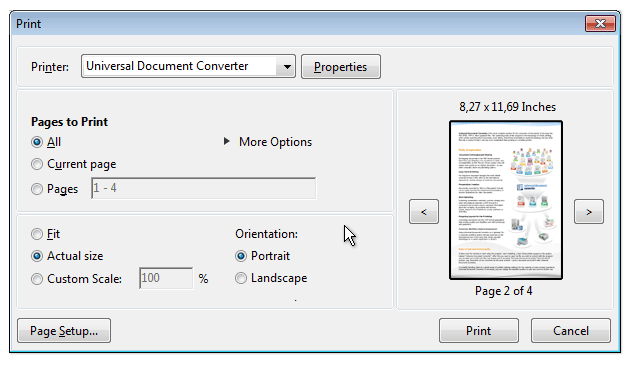
Task: Go to the next preview page
Action: pos(588,211)
